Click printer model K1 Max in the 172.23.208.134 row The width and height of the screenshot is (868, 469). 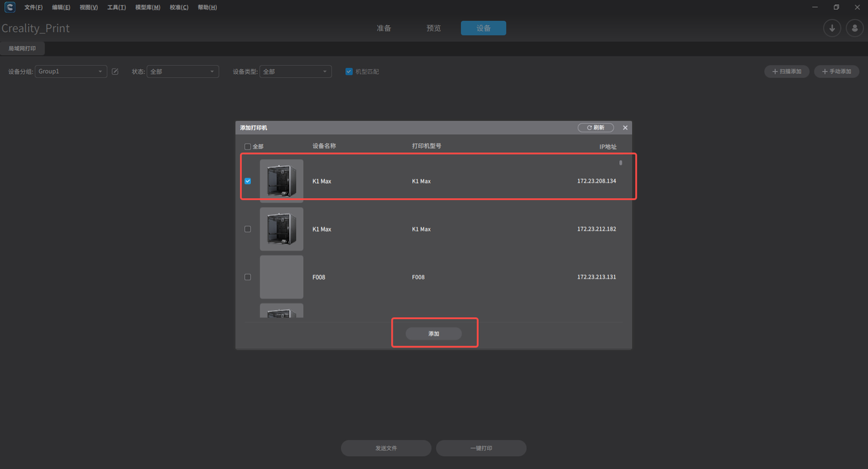pyautogui.click(x=421, y=181)
